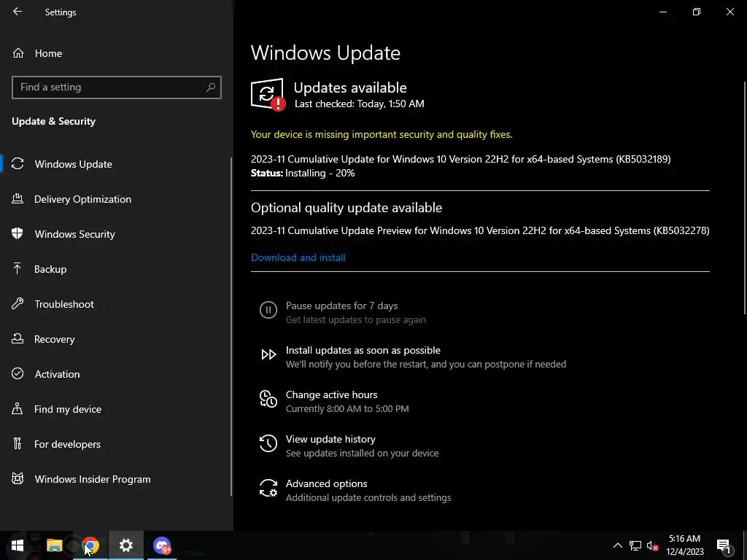747x560 pixels.
Task: Click the Advanced options gear-sync icon
Action: click(268, 488)
